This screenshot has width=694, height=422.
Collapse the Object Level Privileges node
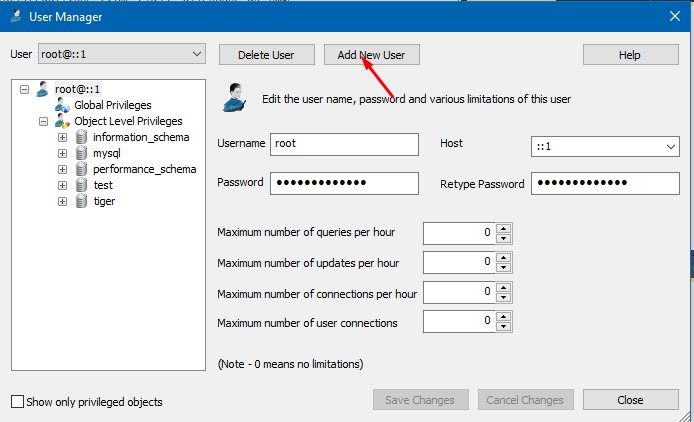[44, 121]
